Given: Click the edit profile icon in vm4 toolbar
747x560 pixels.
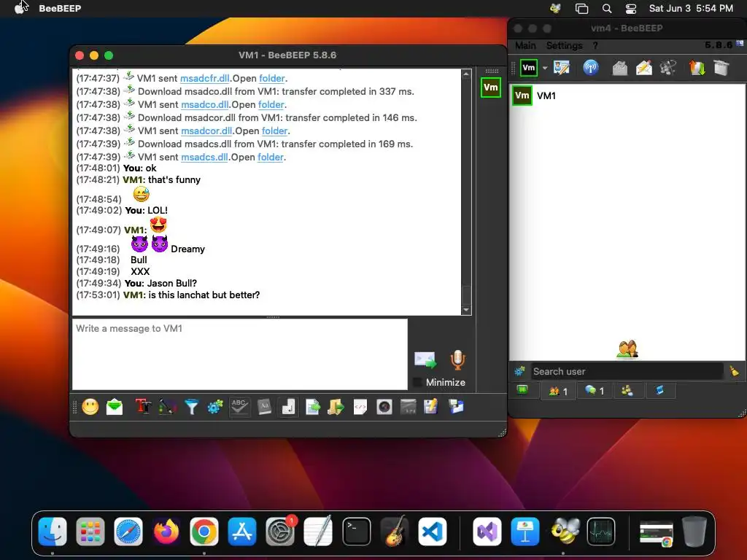Looking at the screenshot, I should [x=562, y=68].
